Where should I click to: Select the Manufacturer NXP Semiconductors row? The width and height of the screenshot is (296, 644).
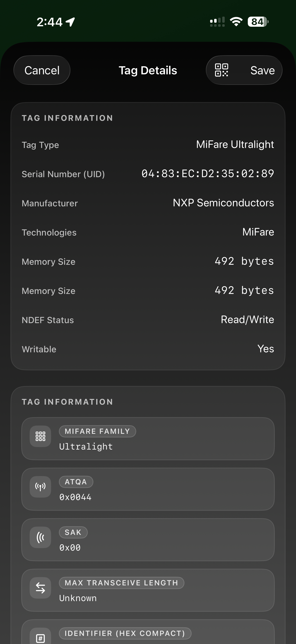coord(148,203)
